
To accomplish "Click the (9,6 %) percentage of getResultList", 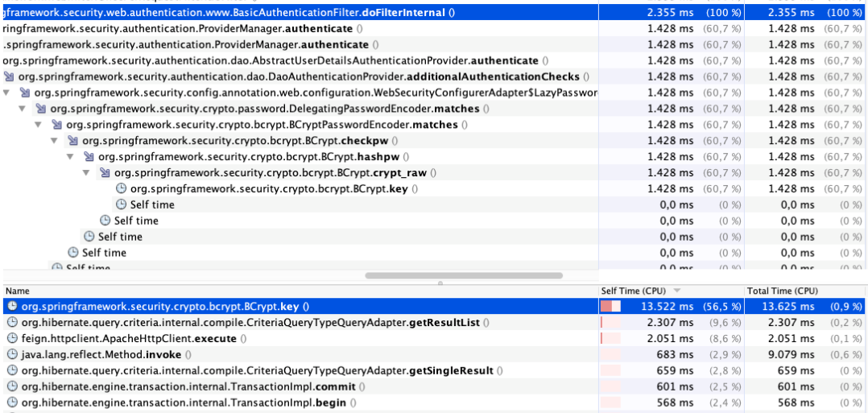I will (725, 322).
